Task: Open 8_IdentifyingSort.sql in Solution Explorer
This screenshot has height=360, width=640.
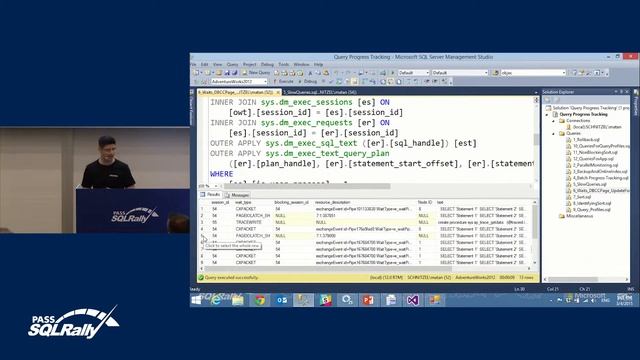Action: click(589, 203)
